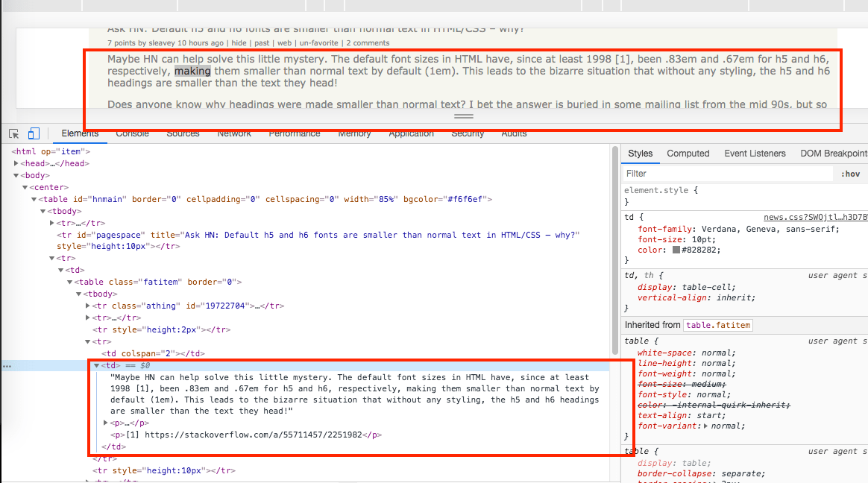This screenshot has width=868, height=483.
Task: Click the hide link under the post title
Action: (x=239, y=42)
